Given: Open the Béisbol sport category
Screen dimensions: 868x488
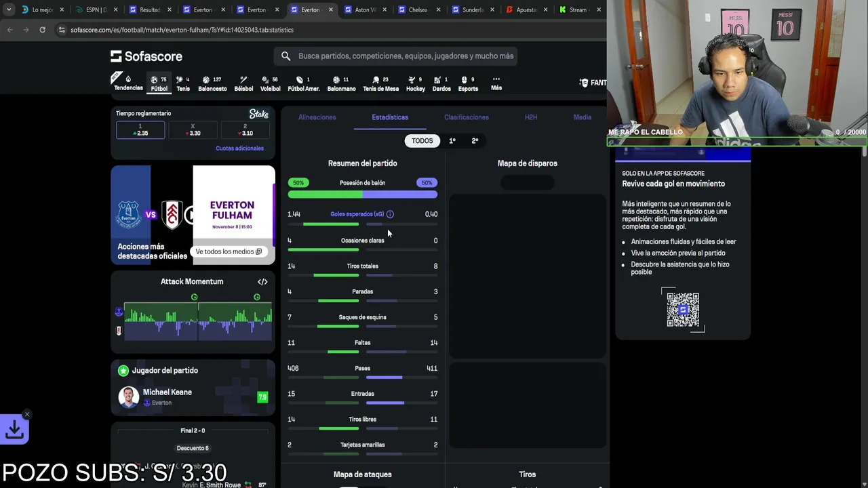Looking at the screenshot, I should coord(243,83).
